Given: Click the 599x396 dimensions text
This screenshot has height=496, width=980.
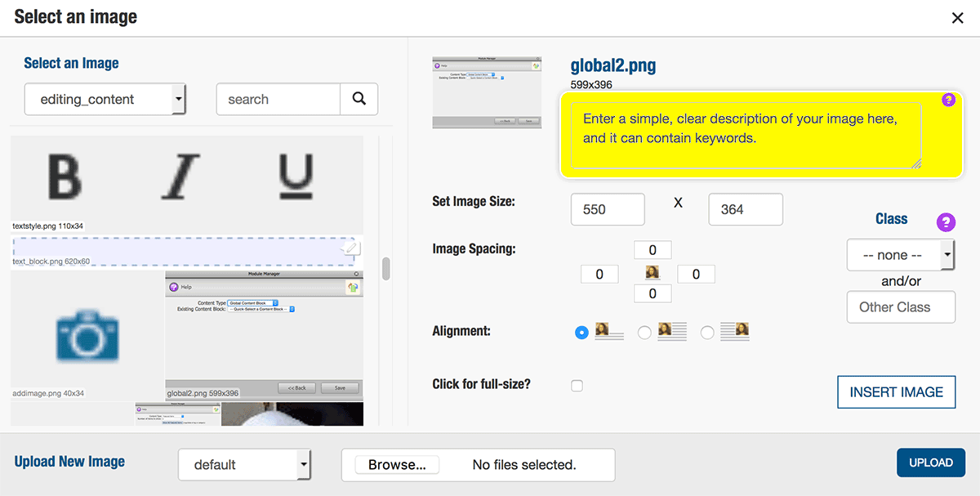Looking at the screenshot, I should tap(591, 84).
